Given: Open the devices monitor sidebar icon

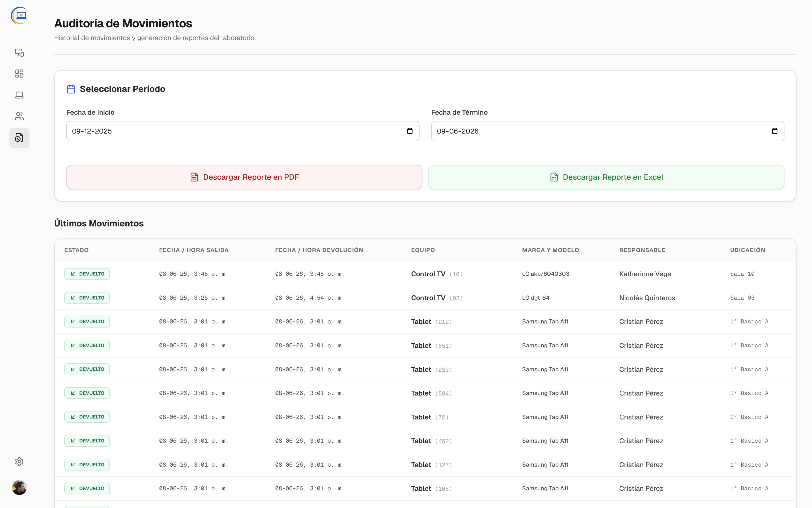Looking at the screenshot, I should pos(19,52).
